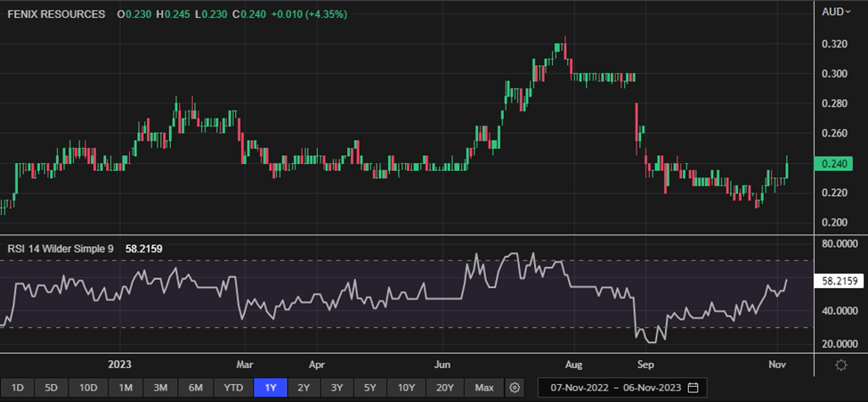
Task: Click the open value O0.230
Action: coord(134,14)
